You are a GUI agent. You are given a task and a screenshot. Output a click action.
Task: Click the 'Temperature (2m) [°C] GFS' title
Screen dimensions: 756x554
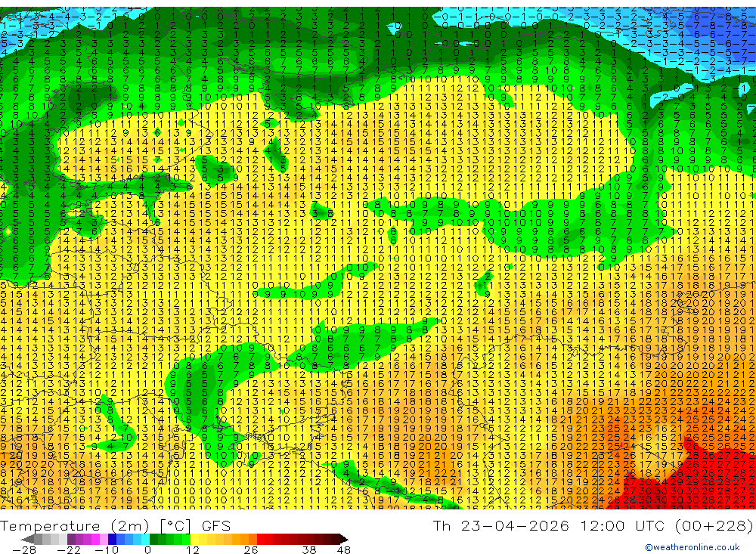pyautogui.click(x=115, y=526)
